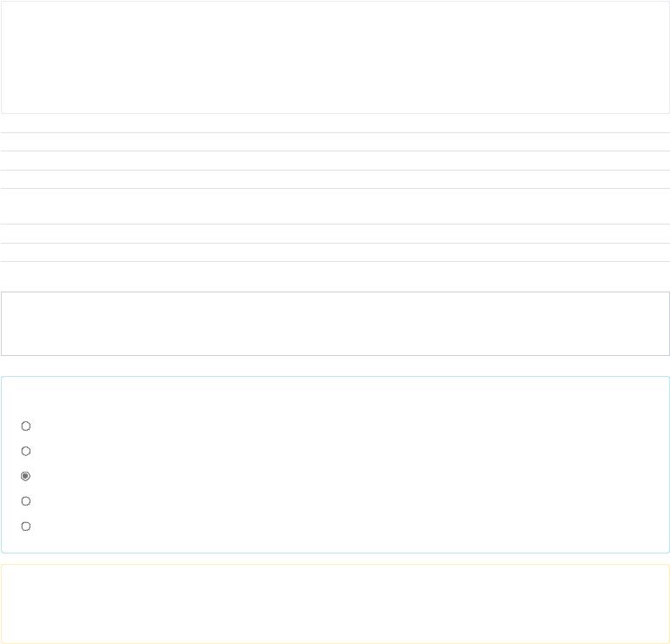Viewport: 670px width, 644px height.
Task: Click the blank area below the last radio button
Action: point(335,542)
